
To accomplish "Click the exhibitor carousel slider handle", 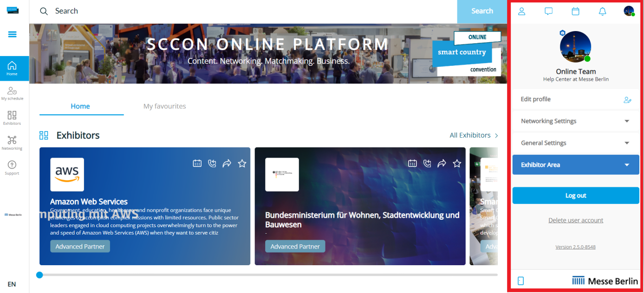I will click(x=39, y=275).
